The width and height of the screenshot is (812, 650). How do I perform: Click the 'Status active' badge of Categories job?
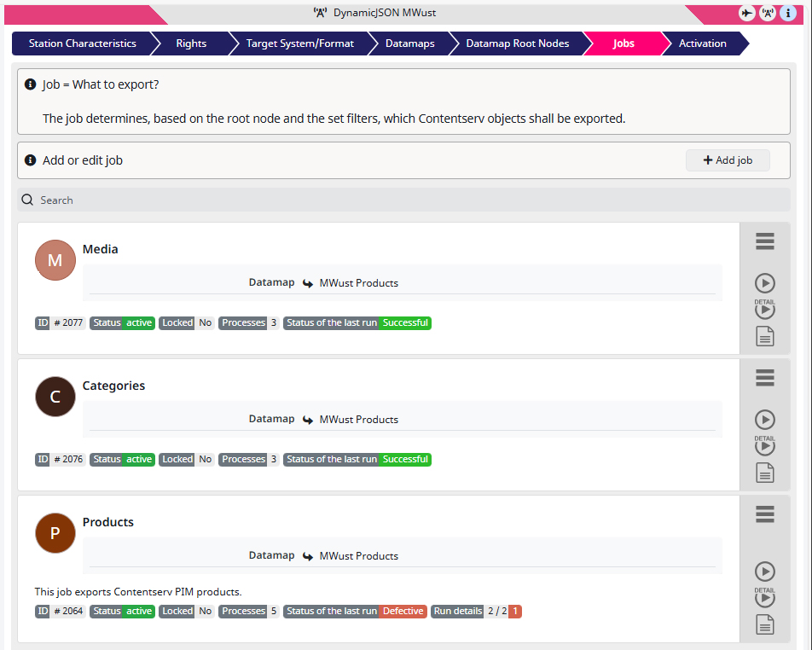pyautogui.click(x=122, y=460)
